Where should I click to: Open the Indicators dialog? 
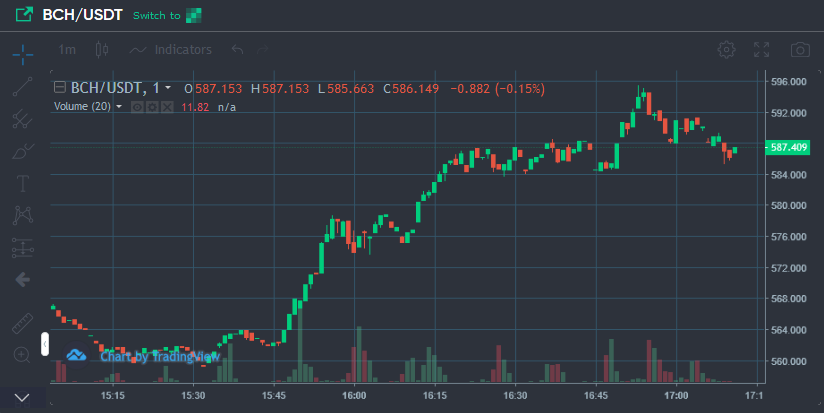coord(171,50)
